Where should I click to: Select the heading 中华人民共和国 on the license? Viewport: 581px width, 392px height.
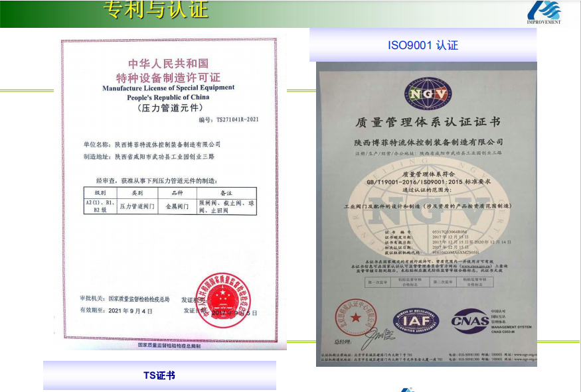coord(168,64)
